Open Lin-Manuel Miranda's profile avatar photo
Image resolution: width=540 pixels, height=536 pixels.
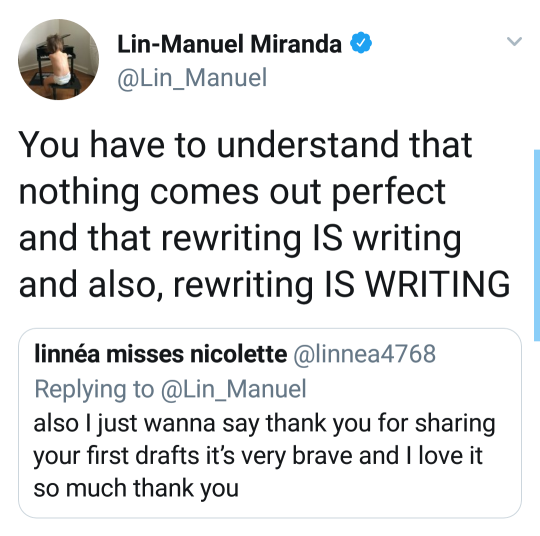click(58, 60)
